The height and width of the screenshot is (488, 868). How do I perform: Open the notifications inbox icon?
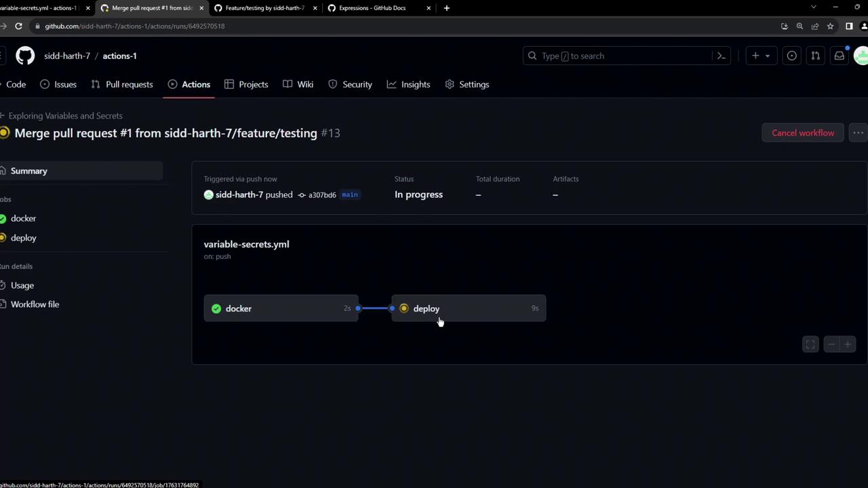click(x=840, y=56)
